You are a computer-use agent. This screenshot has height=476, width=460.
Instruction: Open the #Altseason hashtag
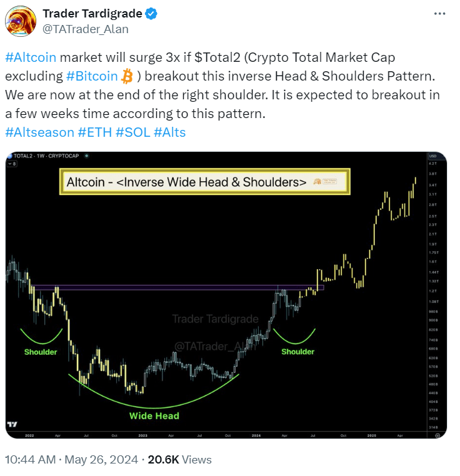click(x=40, y=132)
